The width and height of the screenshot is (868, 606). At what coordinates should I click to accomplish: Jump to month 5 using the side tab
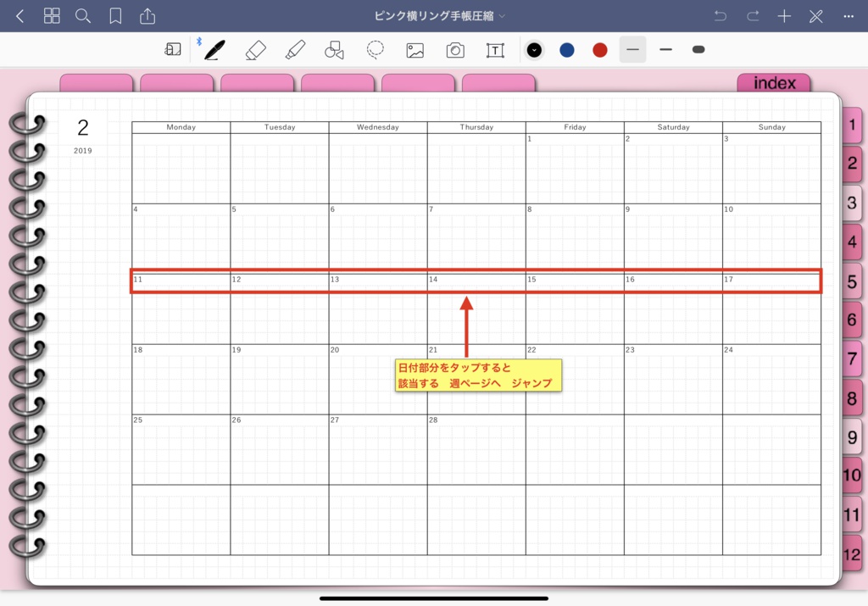852,281
